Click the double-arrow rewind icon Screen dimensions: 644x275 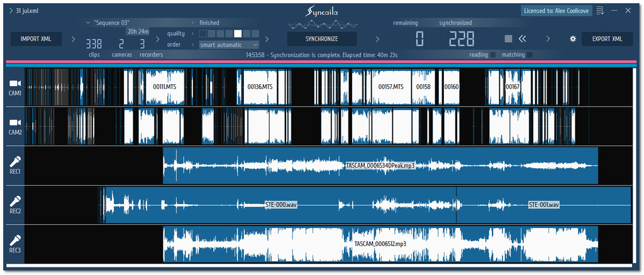(x=522, y=39)
